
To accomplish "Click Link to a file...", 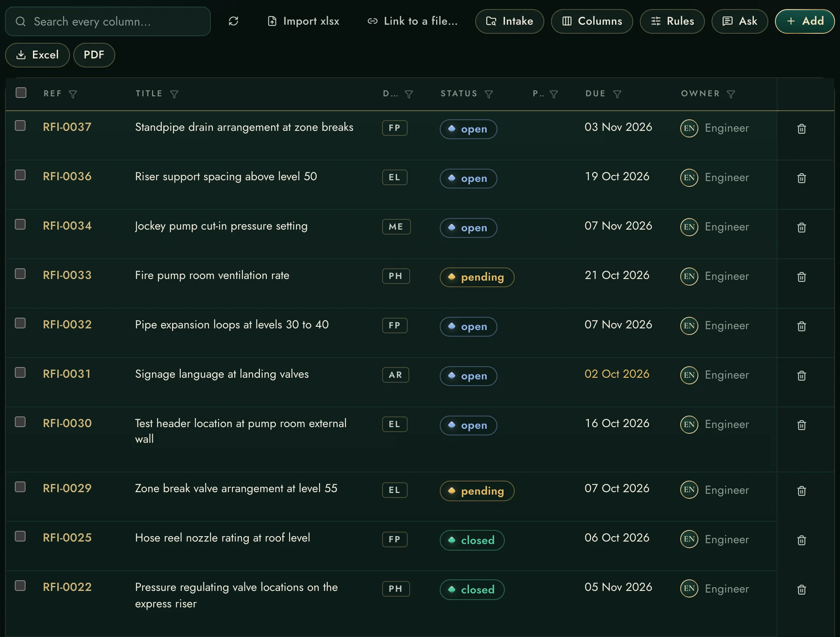I will [413, 21].
